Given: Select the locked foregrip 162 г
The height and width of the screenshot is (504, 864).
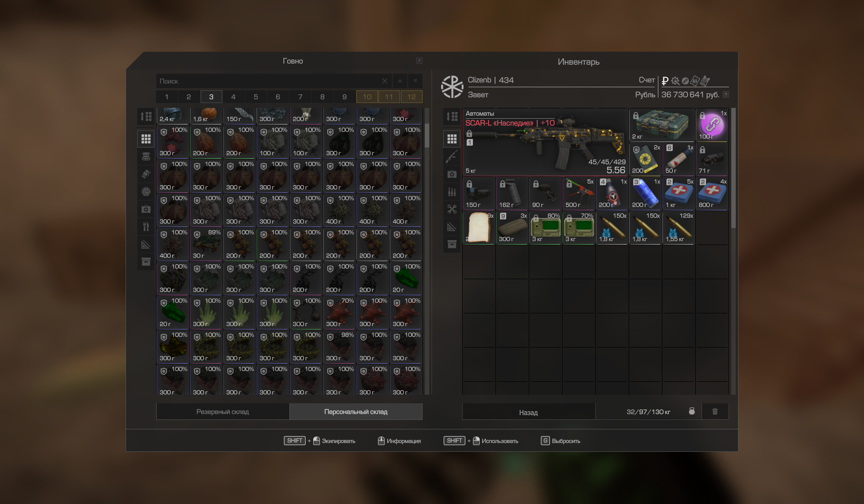Looking at the screenshot, I should pos(512,193).
